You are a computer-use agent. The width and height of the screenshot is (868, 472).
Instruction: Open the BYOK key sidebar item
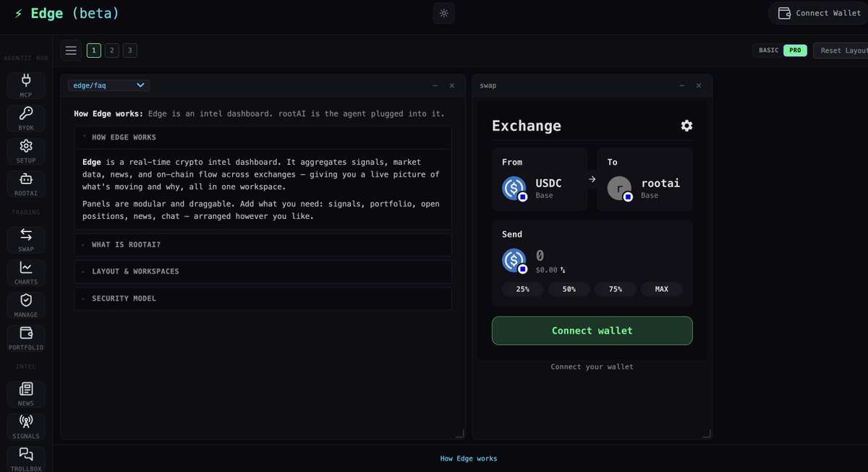(x=26, y=119)
